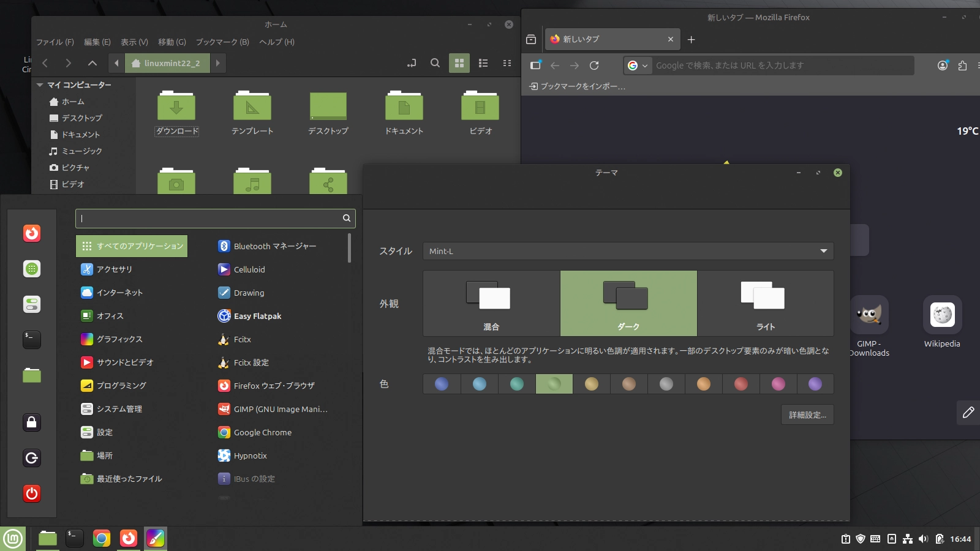
Task: Select the 新しいタブ Firefox tab
Action: click(612, 39)
